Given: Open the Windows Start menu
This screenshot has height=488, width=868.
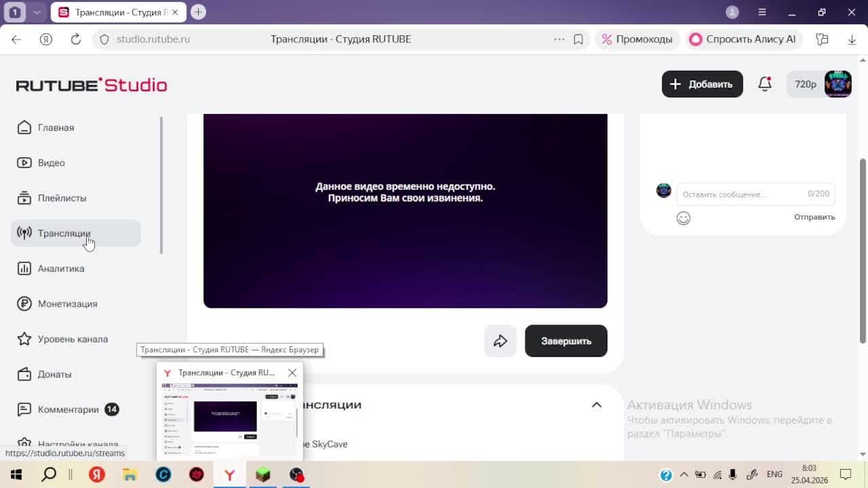Looking at the screenshot, I should pyautogui.click(x=16, y=475).
